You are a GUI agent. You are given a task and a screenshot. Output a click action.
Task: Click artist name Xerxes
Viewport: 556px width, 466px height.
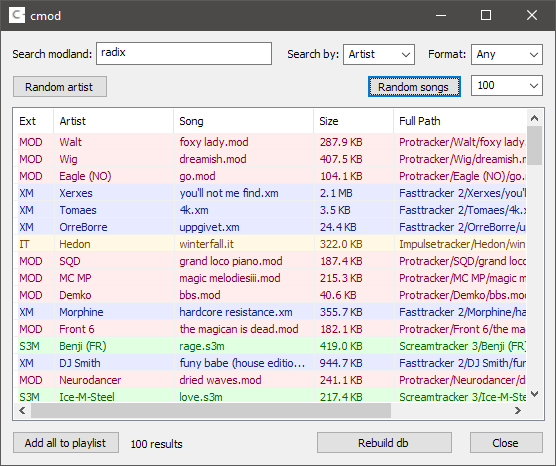(x=76, y=193)
